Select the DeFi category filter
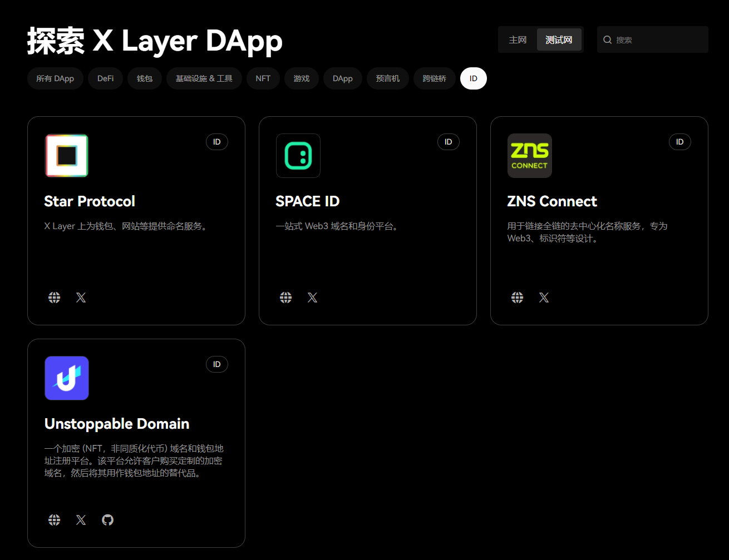729x560 pixels. click(x=106, y=78)
